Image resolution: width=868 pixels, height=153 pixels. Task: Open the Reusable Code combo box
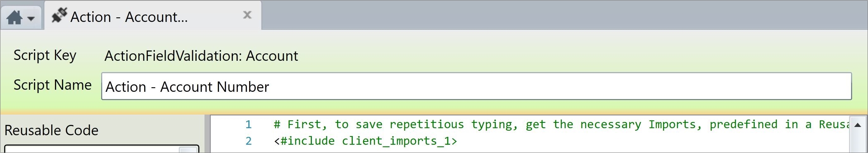pyautogui.click(x=102, y=149)
